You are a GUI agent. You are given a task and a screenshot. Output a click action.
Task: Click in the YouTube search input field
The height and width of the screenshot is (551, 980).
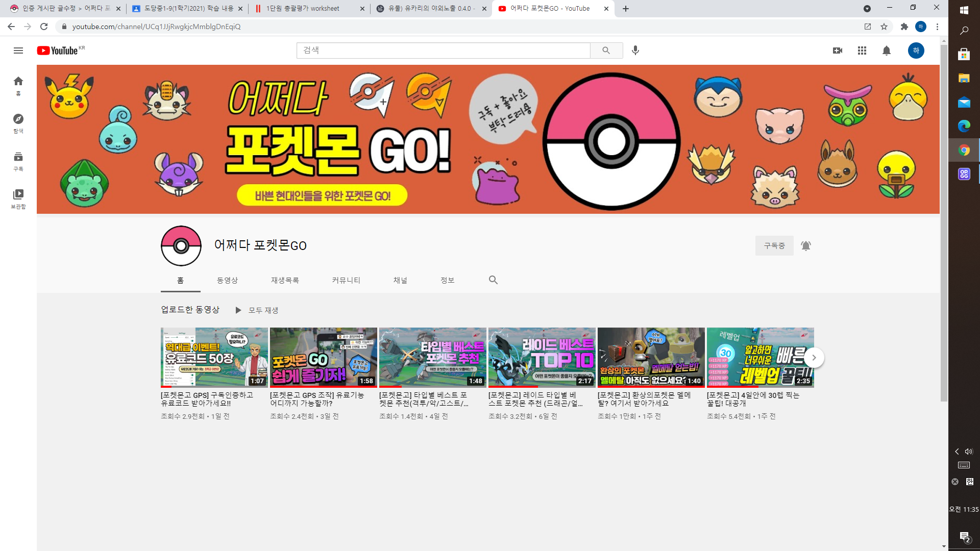click(443, 51)
